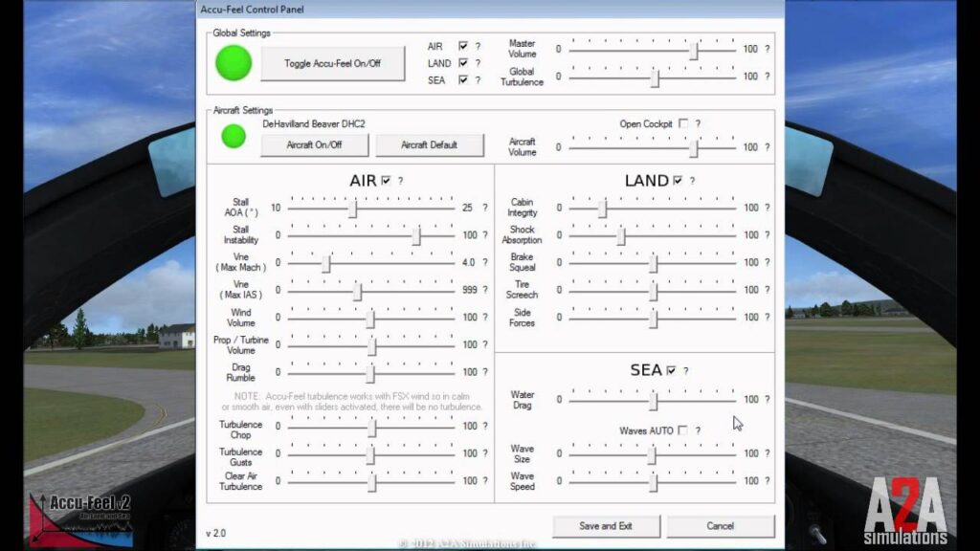This screenshot has width=980, height=551.
Task: Click the A2A Simulations logo
Action: tap(906, 510)
